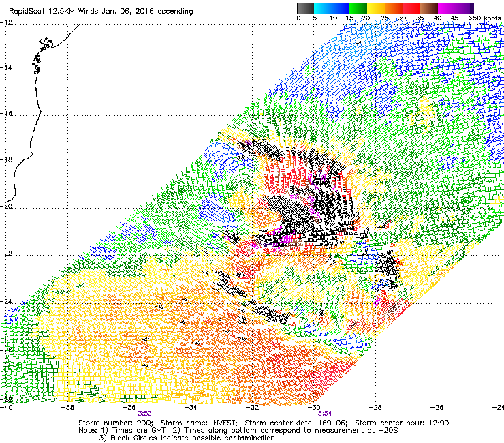This screenshot has height=443, width=504.
Task: Click the '-22' latitude axis label
Action: click(x=6, y=254)
